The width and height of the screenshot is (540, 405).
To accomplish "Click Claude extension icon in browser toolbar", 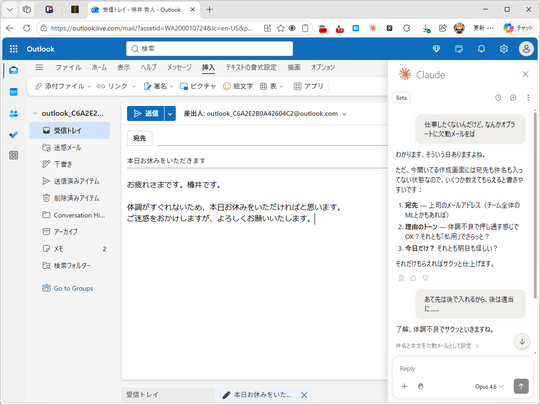I will 372,28.
